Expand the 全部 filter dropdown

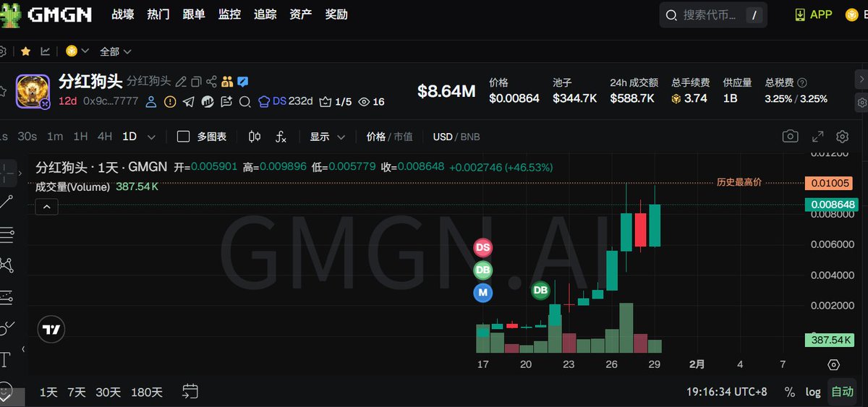[x=116, y=51]
